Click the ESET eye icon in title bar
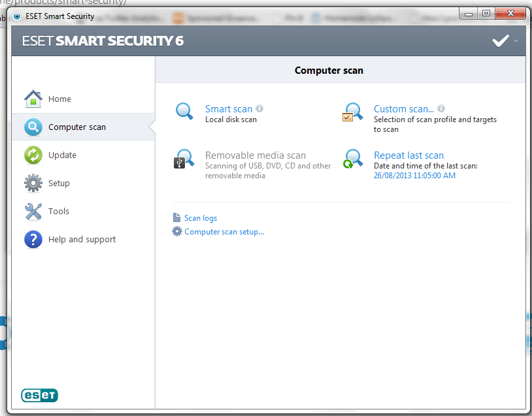 (17, 16)
